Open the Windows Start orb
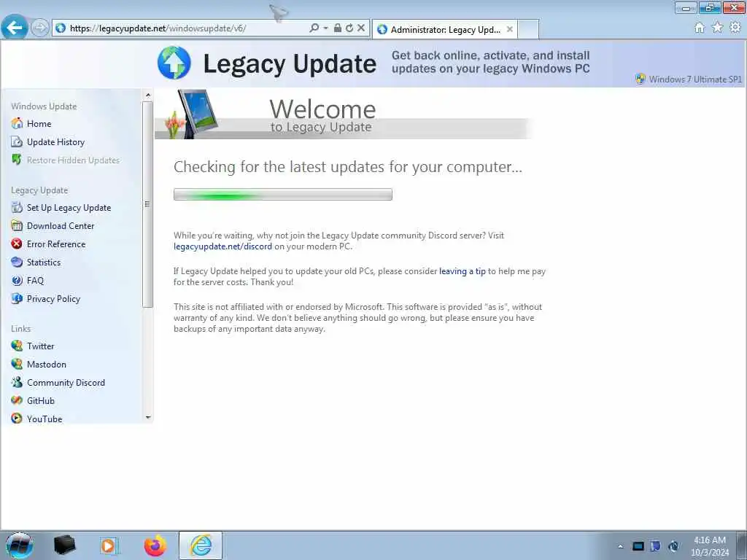 pyautogui.click(x=19, y=545)
